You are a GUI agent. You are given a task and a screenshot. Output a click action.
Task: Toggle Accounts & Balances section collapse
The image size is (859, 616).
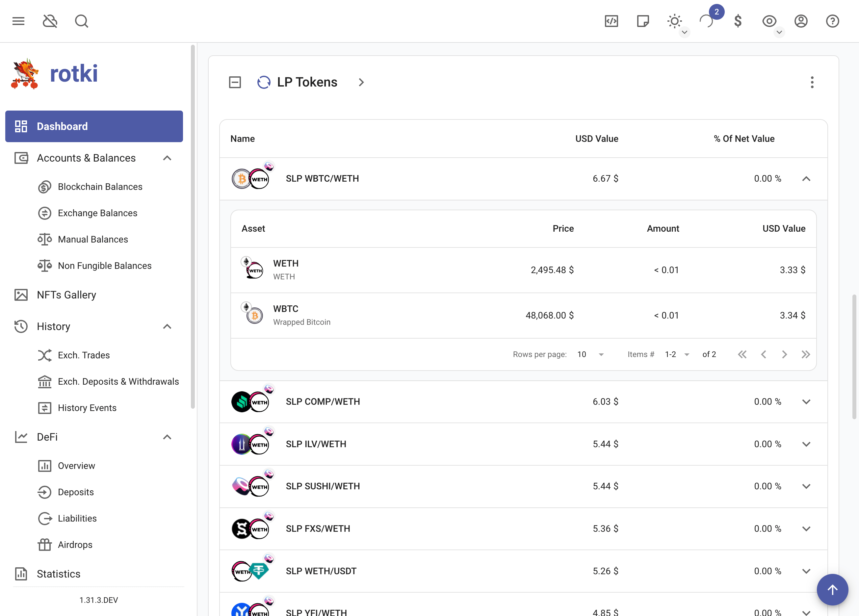(168, 158)
